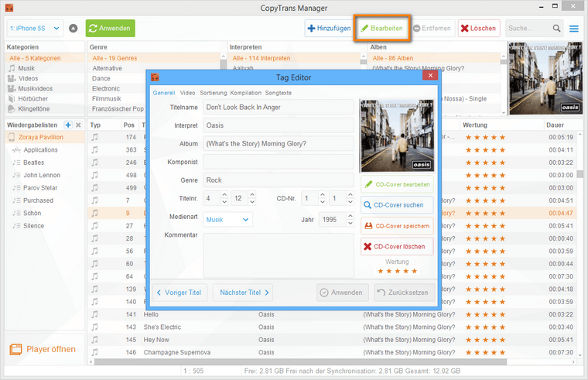Close the Tag Editor dialog
The image size is (588, 380).
[x=430, y=75]
